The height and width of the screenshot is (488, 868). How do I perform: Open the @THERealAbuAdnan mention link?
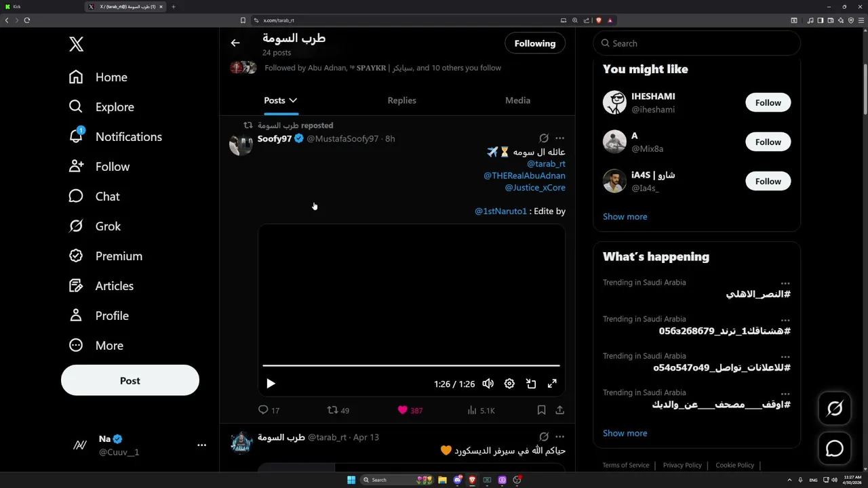pos(524,176)
